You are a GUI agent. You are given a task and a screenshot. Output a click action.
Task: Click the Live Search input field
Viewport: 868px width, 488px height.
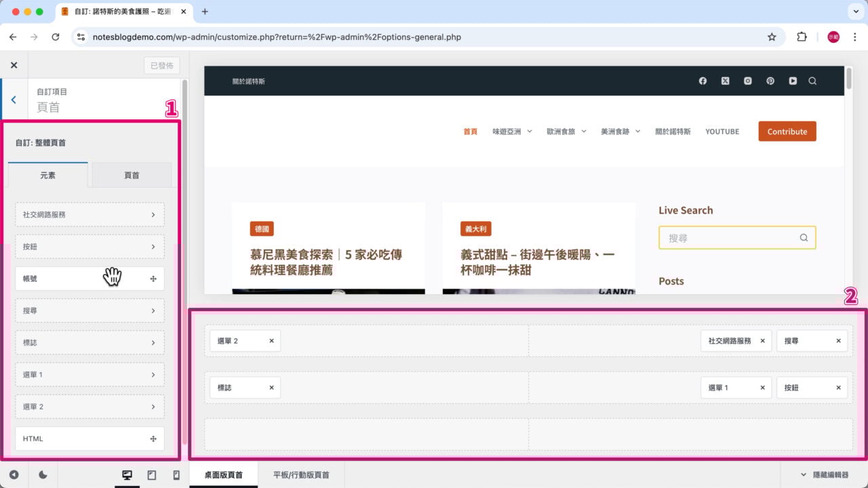[x=729, y=238]
